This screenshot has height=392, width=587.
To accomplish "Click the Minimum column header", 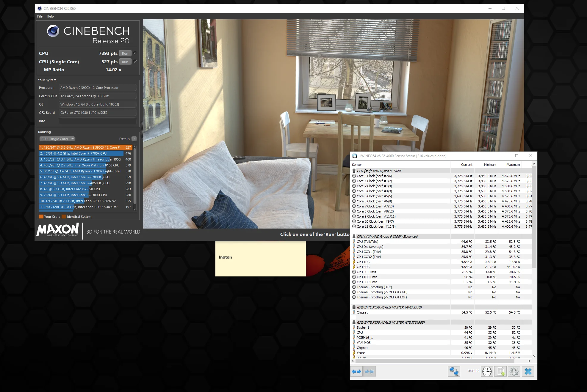I will 486,165.
